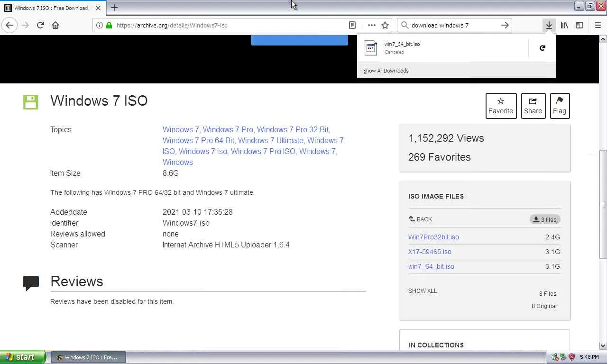607x364 pixels.
Task: Click the red shield system tray icon
Action: tap(571, 357)
